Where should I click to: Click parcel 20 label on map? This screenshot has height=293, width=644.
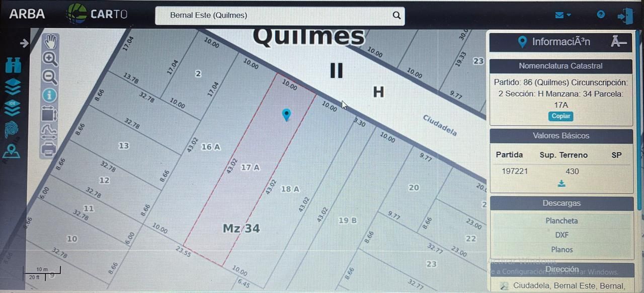(414, 188)
